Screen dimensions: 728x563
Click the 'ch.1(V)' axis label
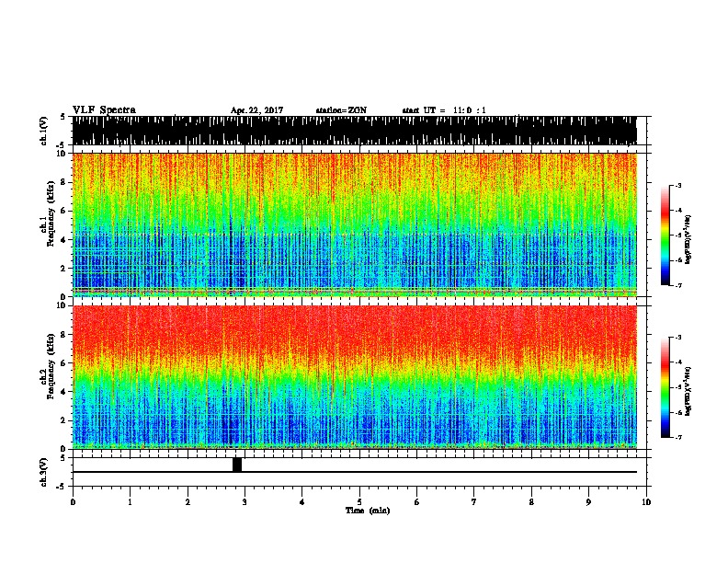[44, 131]
